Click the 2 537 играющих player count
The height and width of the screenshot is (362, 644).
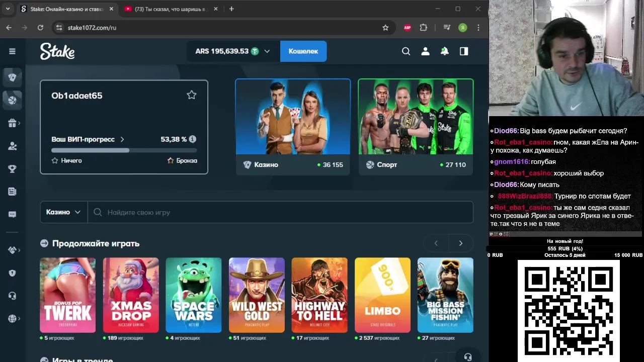point(379,338)
